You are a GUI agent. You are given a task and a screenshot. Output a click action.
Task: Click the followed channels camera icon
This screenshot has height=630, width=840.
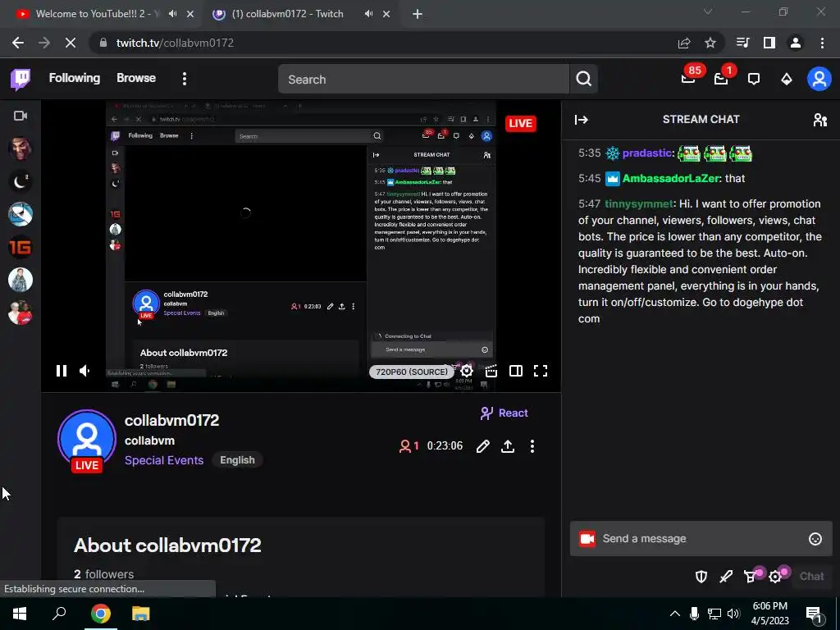[x=21, y=116]
